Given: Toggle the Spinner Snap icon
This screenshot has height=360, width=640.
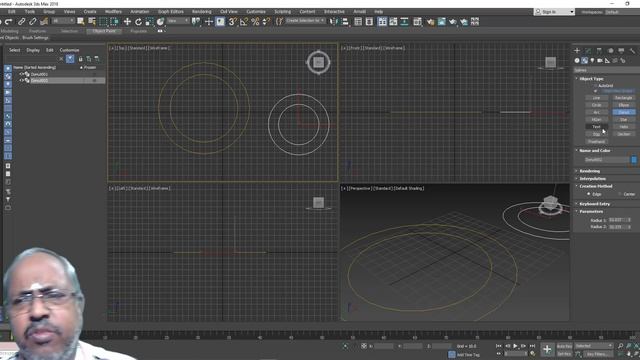Looking at the screenshot, I should click(267, 22).
